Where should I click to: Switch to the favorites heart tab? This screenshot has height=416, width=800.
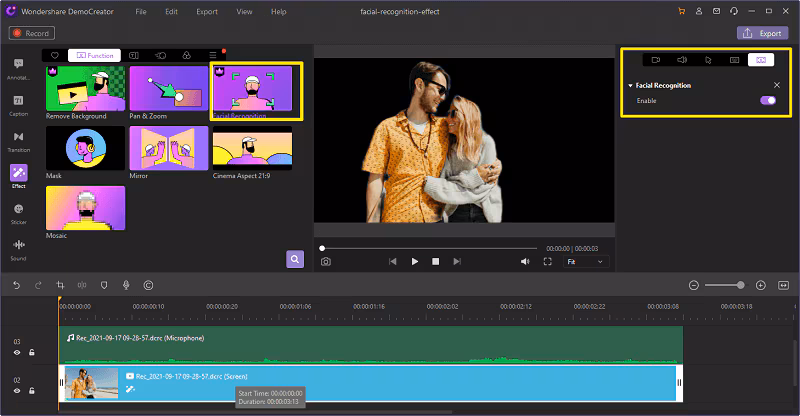(x=55, y=55)
